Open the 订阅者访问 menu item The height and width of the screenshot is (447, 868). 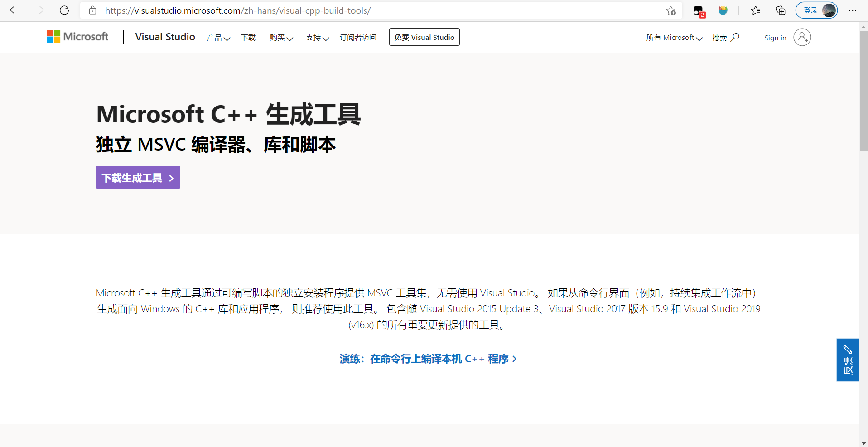click(x=358, y=38)
